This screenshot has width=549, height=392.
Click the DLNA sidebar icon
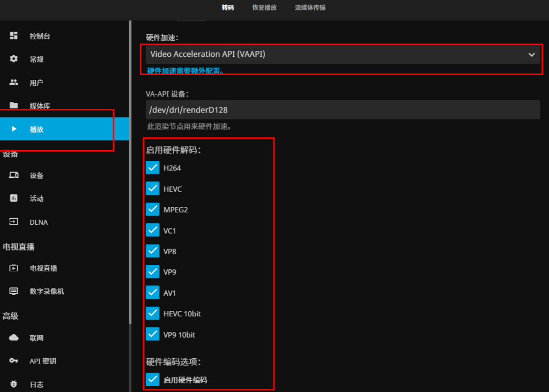(x=13, y=221)
